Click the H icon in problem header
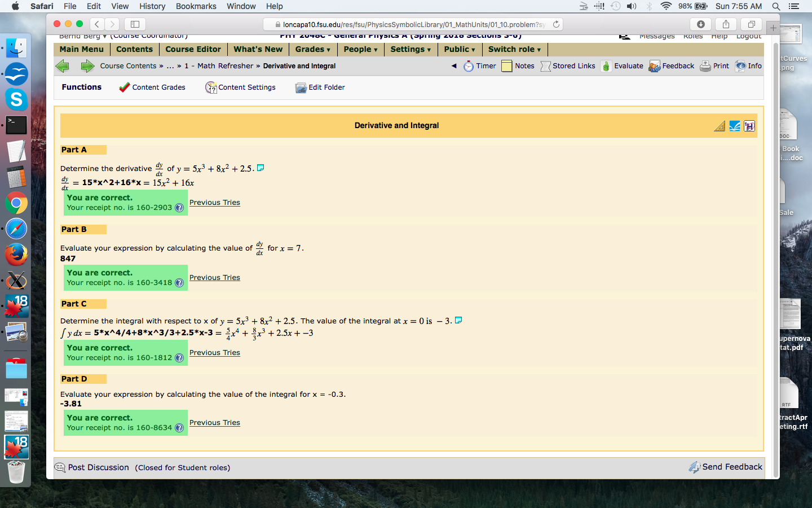The width and height of the screenshot is (812, 508). pyautogui.click(x=749, y=126)
